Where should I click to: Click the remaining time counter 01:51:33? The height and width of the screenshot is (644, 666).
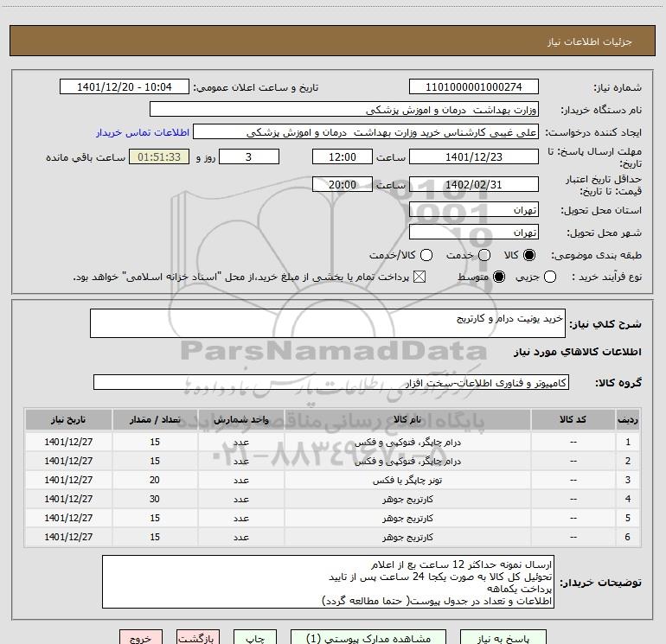click(x=159, y=156)
